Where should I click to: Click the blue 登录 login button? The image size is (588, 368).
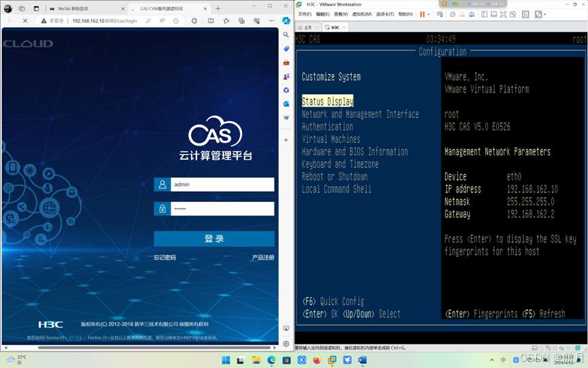tap(214, 239)
